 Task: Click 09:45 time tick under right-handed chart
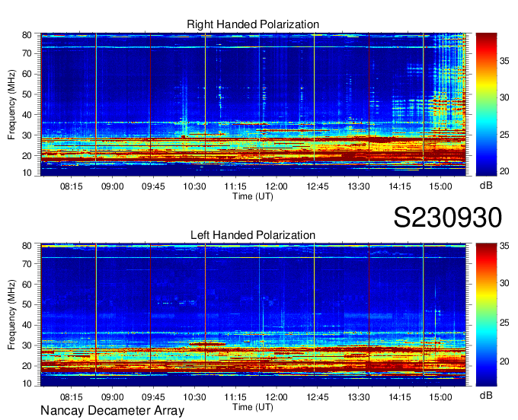[153, 186]
